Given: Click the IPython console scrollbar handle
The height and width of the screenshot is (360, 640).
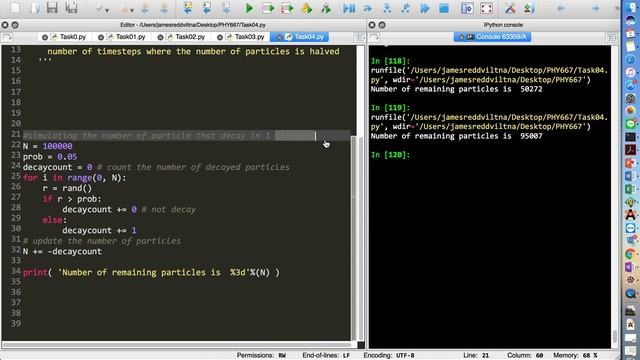Looking at the screenshot, I should coord(615,336).
